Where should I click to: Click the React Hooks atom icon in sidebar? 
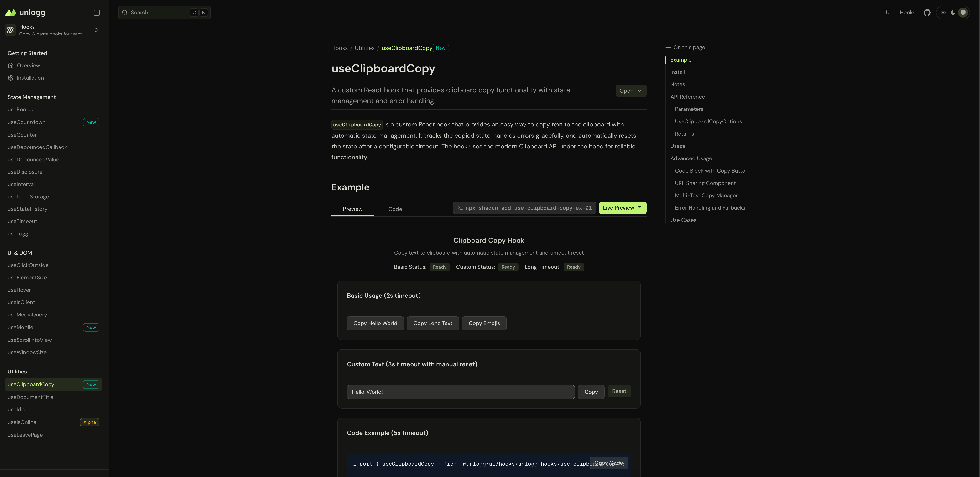(10, 30)
